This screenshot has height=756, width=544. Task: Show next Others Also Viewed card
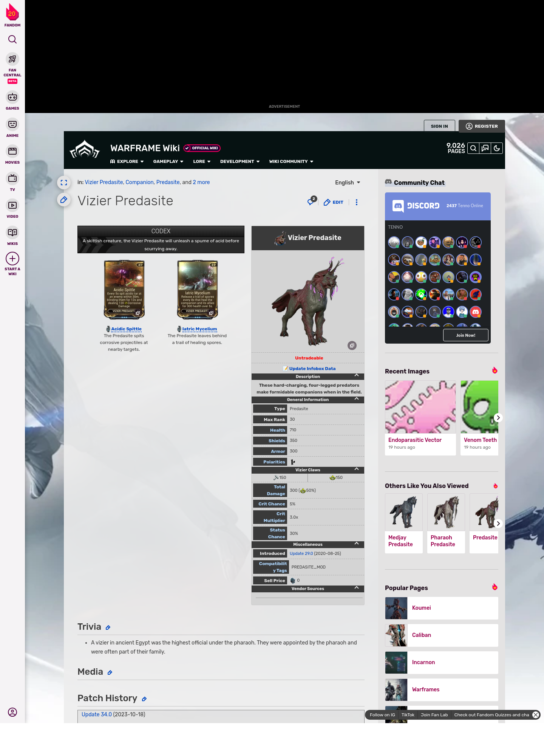click(498, 524)
